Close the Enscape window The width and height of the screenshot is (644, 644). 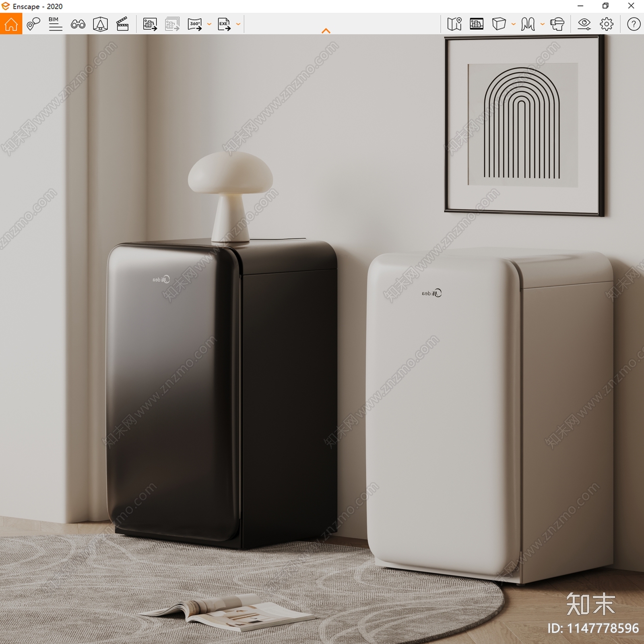(x=631, y=6)
